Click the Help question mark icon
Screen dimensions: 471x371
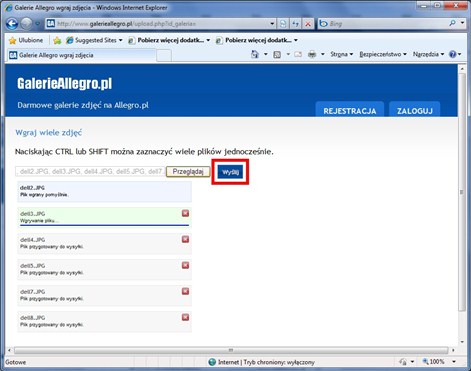coord(453,54)
